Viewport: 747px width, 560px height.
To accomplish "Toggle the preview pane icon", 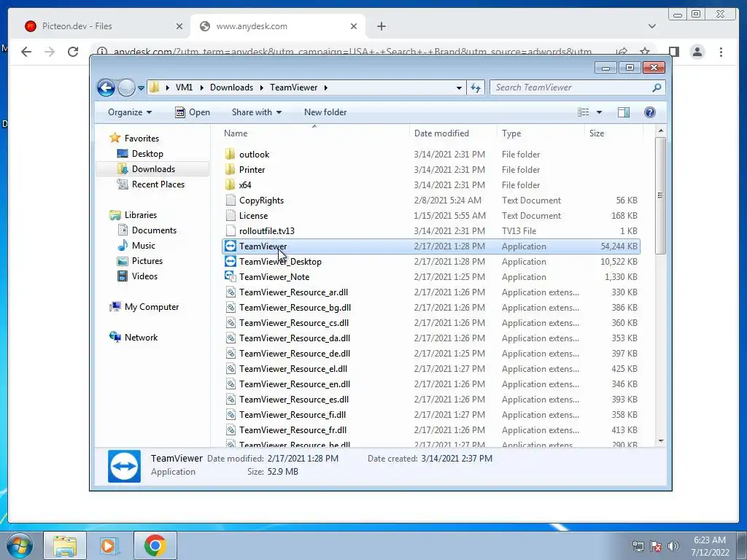I will pos(624,112).
